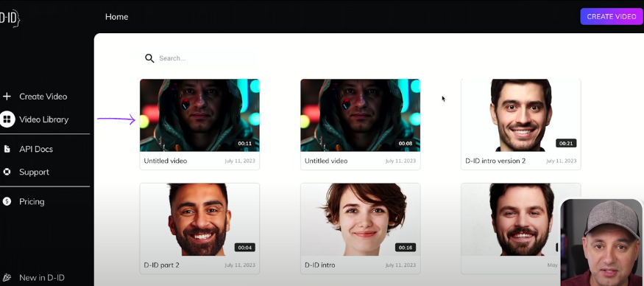
Task: Open Create Video in sidebar
Action: coord(43,97)
